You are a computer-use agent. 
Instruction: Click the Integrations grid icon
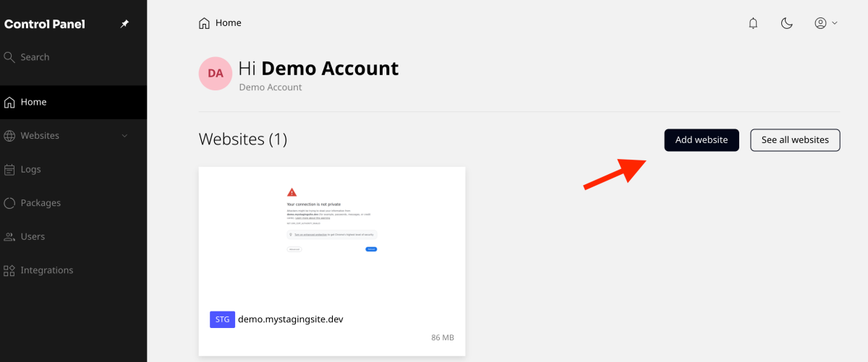pyautogui.click(x=9, y=270)
